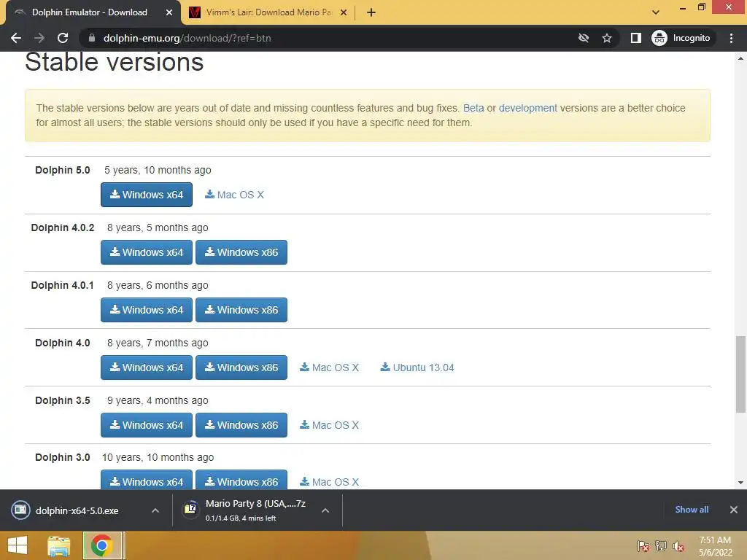Click the address bar URL
Screen dimensions: 747x560
(x=187, y=38)
